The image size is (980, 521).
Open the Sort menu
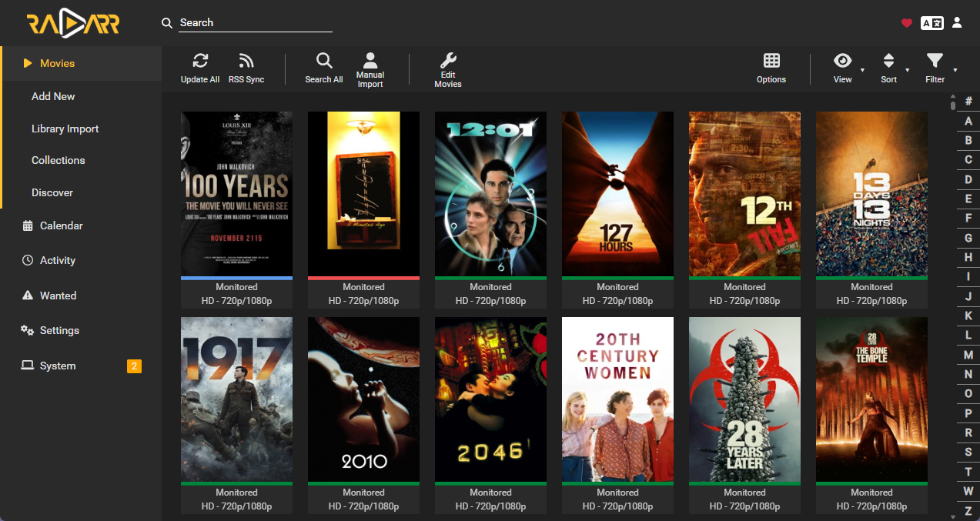[888, 69]
